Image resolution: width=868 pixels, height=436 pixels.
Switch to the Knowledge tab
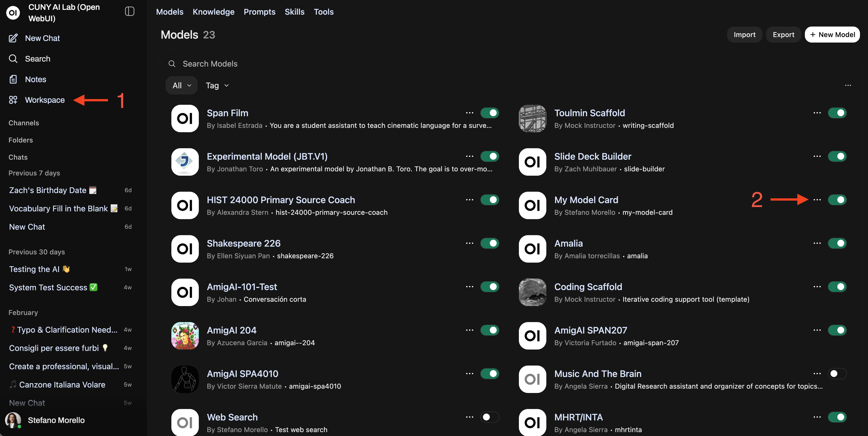coord(213,12)
